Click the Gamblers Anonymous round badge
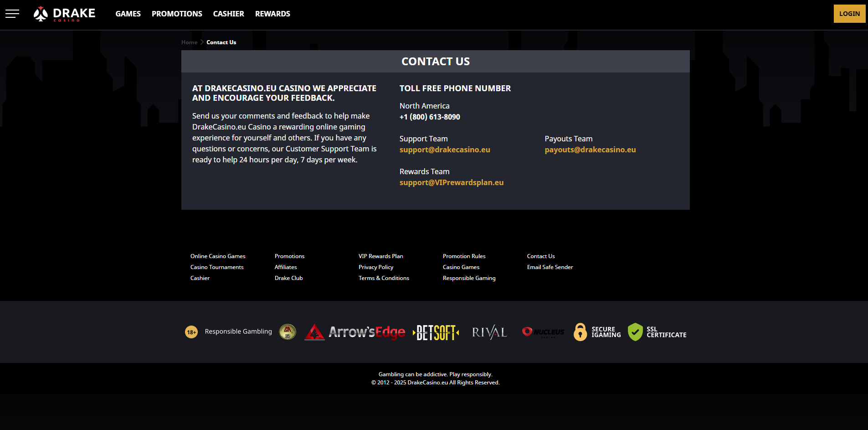This screenshot has width=868, height=430. (288, 332)
